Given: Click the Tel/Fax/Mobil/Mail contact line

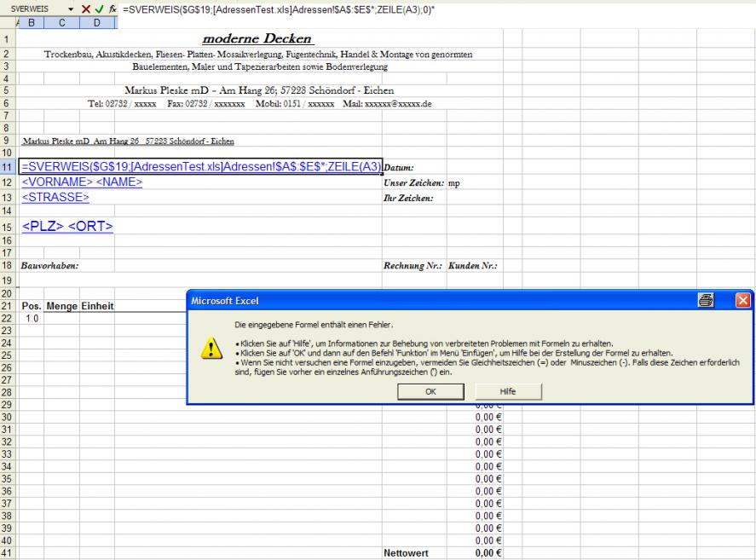Looking at the screenshot, I should click(259, 104).
